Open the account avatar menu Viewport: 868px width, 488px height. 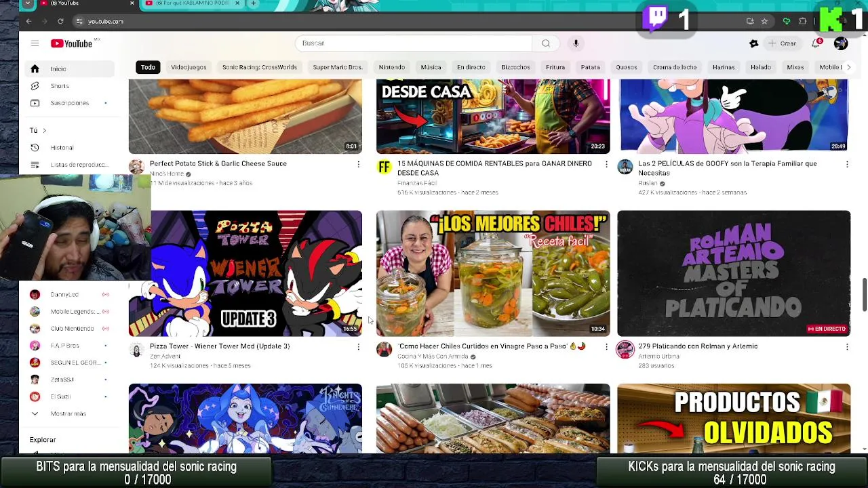point(841,43)
